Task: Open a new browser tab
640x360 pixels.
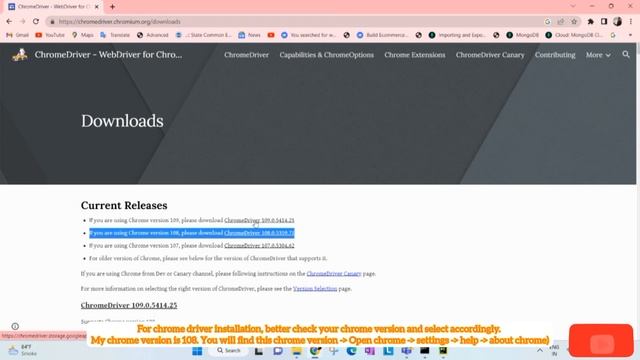Action: [112, 7]
